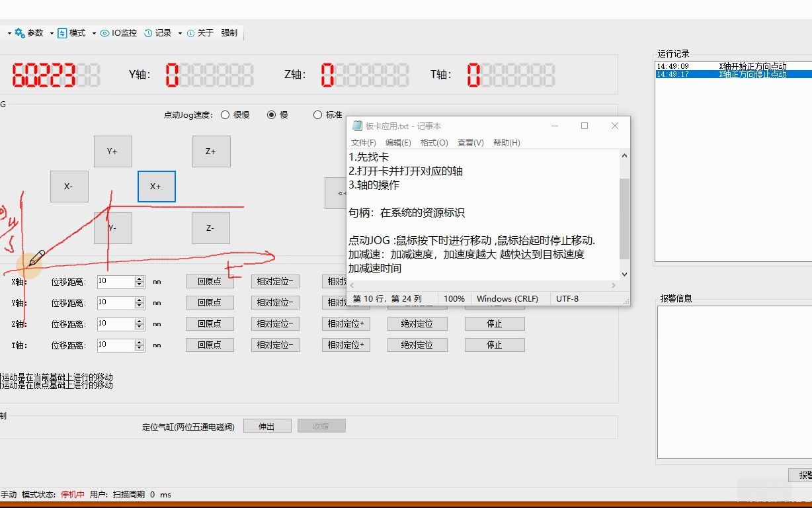This screenshot has height=508, width=812.
Task: Open the 查看(V) menu in Notepad
Action: (470, 142)
